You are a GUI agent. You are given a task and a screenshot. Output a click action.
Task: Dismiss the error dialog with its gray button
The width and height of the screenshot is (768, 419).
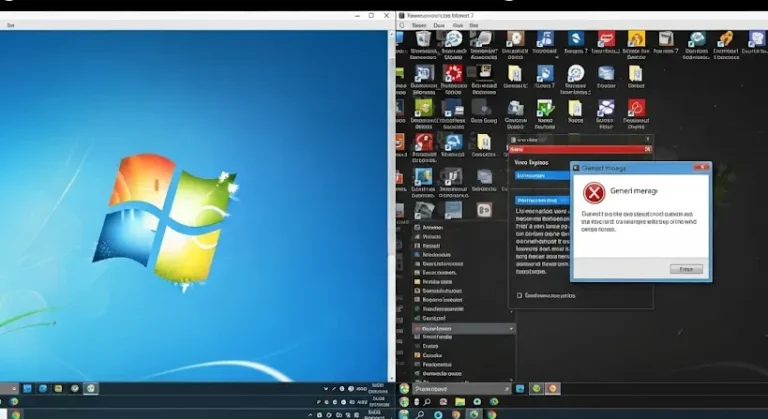coord(686,269)
